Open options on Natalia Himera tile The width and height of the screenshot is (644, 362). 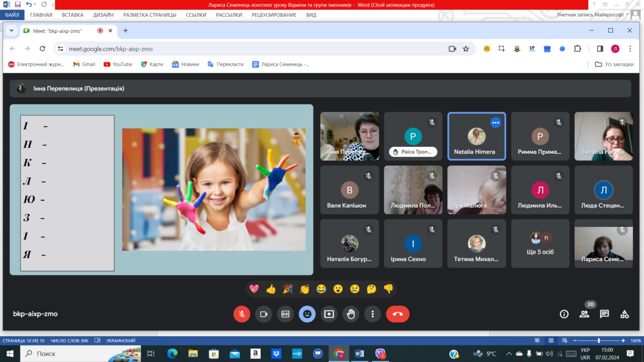tap(496, 123)
